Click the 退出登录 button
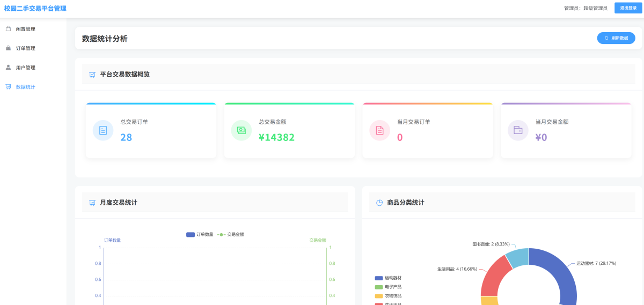The width and height of the screenshot is (644, 305). point(625,8)
